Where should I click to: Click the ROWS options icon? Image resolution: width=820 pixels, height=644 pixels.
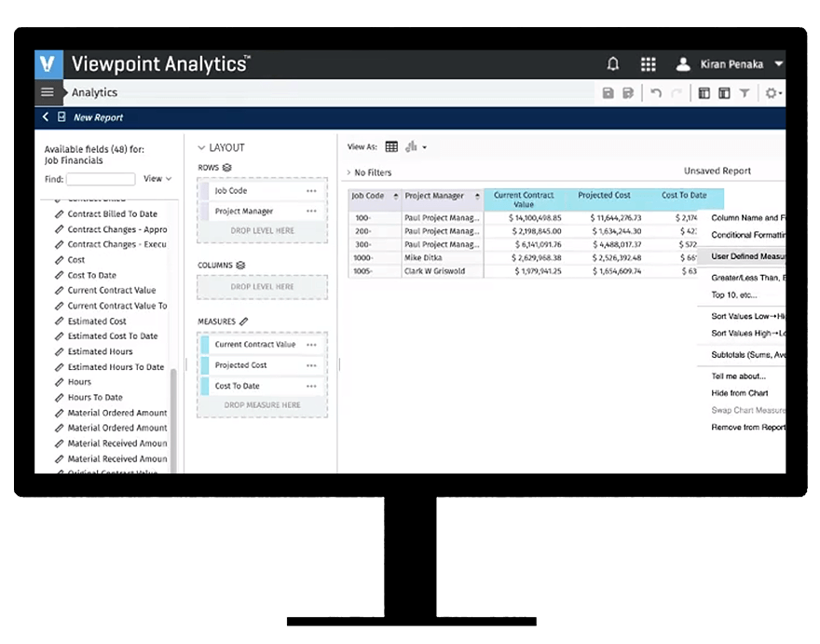[x=227, y=168]
